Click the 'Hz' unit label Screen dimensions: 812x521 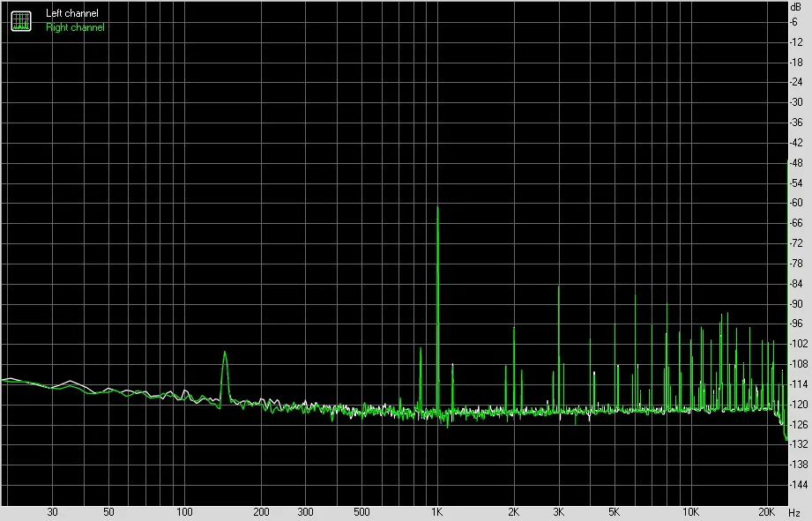pos(794,513)
